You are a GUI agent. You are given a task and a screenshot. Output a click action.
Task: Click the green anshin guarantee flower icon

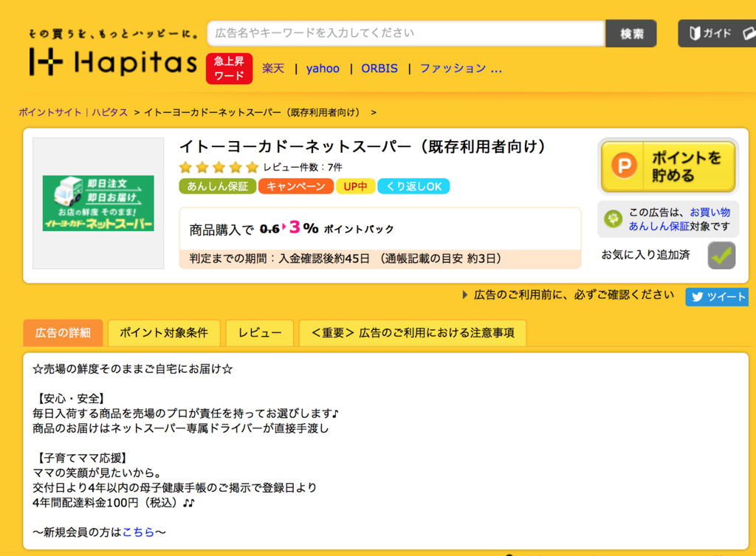coord(613,219)
